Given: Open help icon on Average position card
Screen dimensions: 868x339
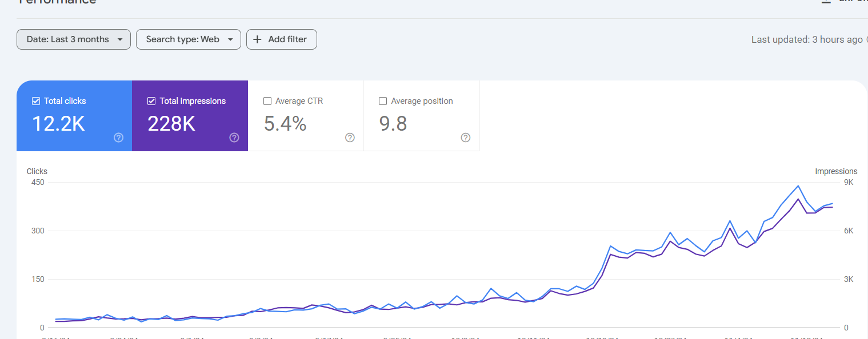Looking at the screenshot, I should click(x=465, y=138).
